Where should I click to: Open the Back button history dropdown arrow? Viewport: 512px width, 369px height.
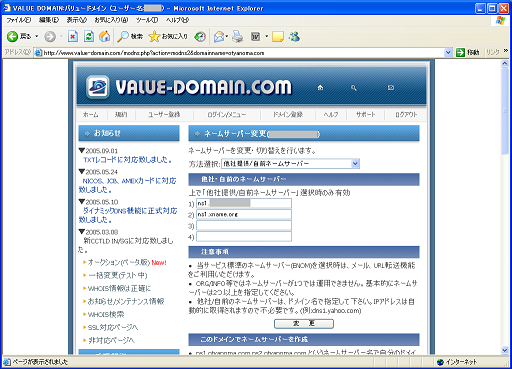click(37, 36)
